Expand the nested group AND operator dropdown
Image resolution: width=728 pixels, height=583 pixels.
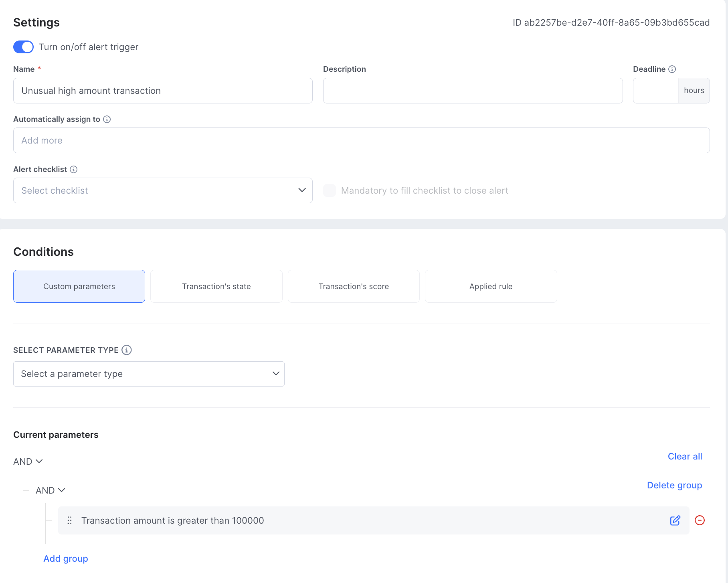pos(51,490)
